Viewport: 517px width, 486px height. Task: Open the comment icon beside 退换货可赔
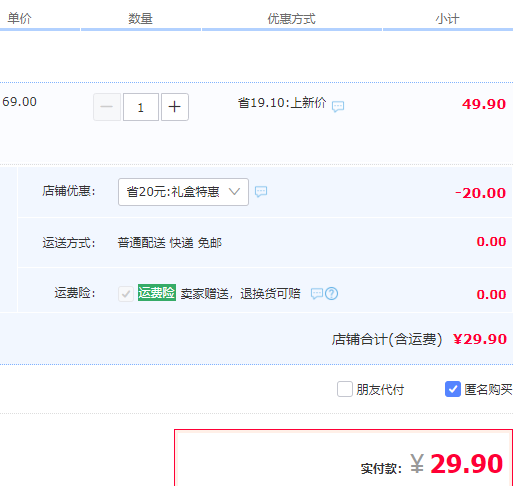(316, 293)
